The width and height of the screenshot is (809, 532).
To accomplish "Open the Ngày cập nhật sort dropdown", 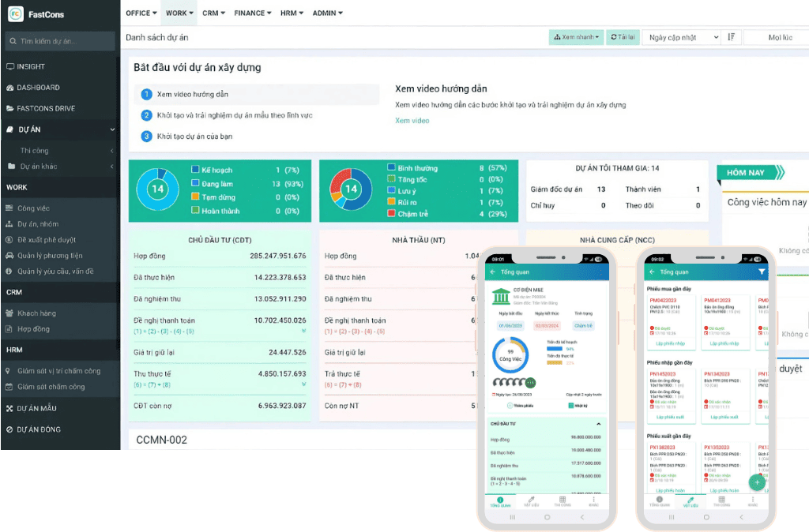I will (x=682, y=37).
